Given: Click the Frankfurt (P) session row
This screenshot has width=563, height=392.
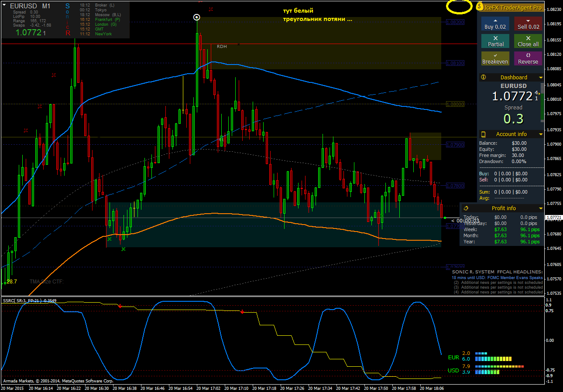Looking at the screenshot, I should click(100, 20).
